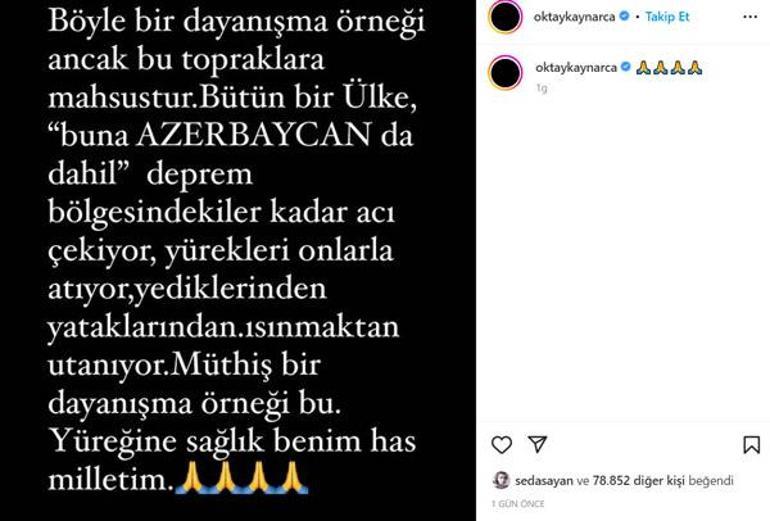This screenshot has height=521, width=770.
Task: Click the header profile avatar
Action: point(505,17)
